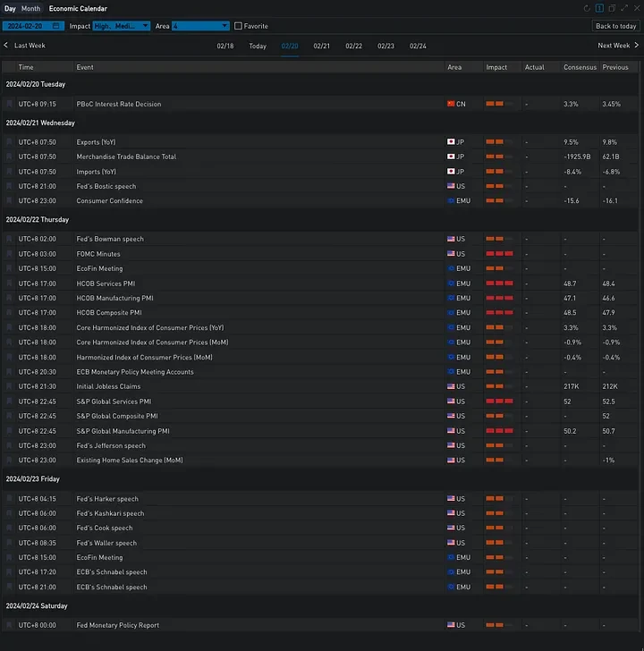644x651 pixels.
Task: Enable the Favorite checkbox filter
Action: (x=238, y=27)
